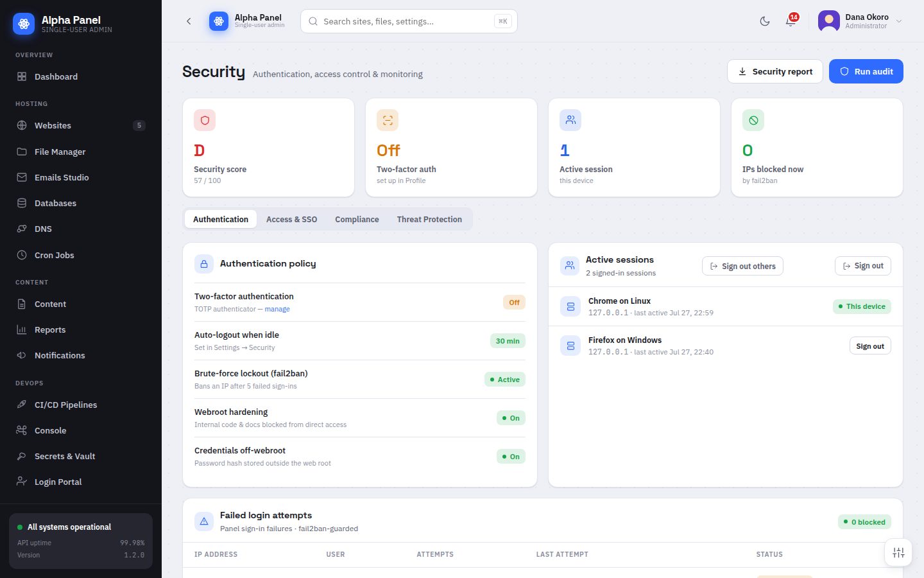The width and height of the screenshot is (924, 578).
Task: Click Credentials off-webroot On badge
Action: pos(511,457)
